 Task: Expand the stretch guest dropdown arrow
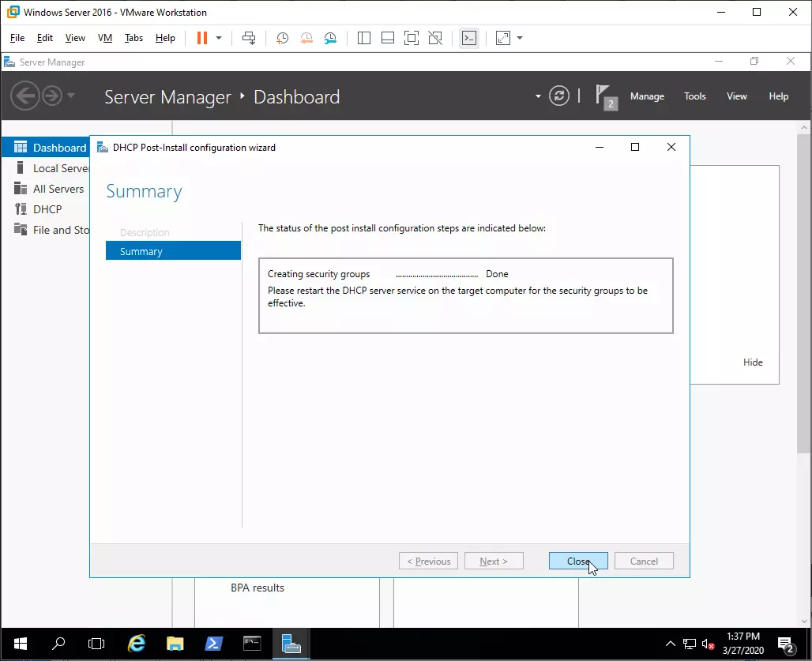coord(520,38)
